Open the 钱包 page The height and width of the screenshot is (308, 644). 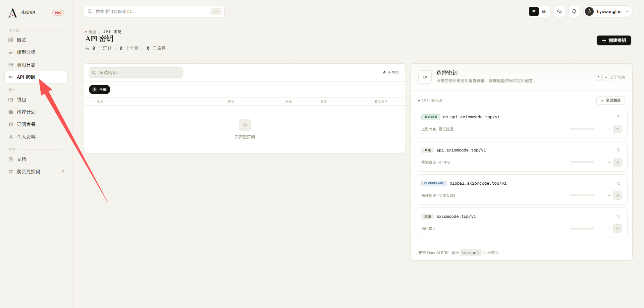36,100
